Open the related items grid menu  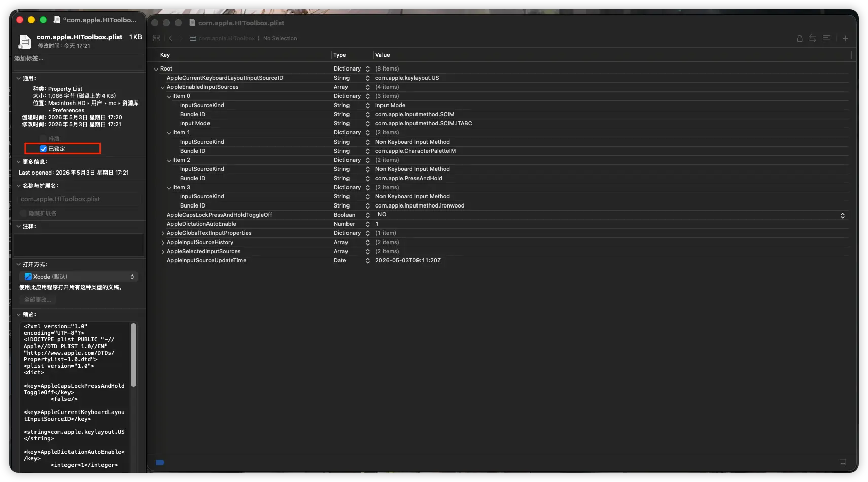pos(156,38)
